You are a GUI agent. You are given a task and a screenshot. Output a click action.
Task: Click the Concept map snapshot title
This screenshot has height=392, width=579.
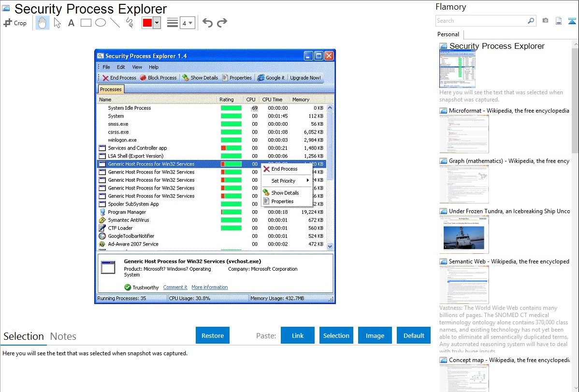pos(509,360)
